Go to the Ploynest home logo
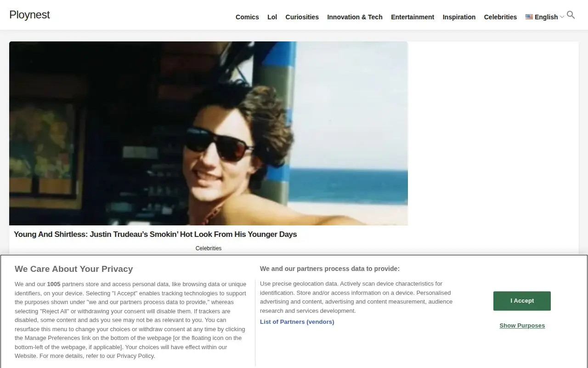This screenshot has width=588, height=368. [x=29, y=15]
